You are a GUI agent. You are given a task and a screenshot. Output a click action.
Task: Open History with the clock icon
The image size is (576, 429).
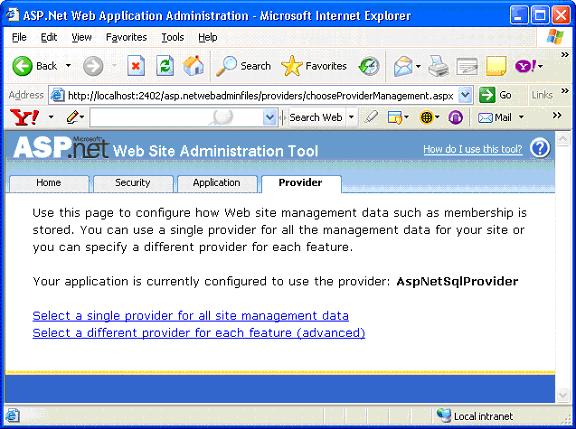[x=369, y=66]
